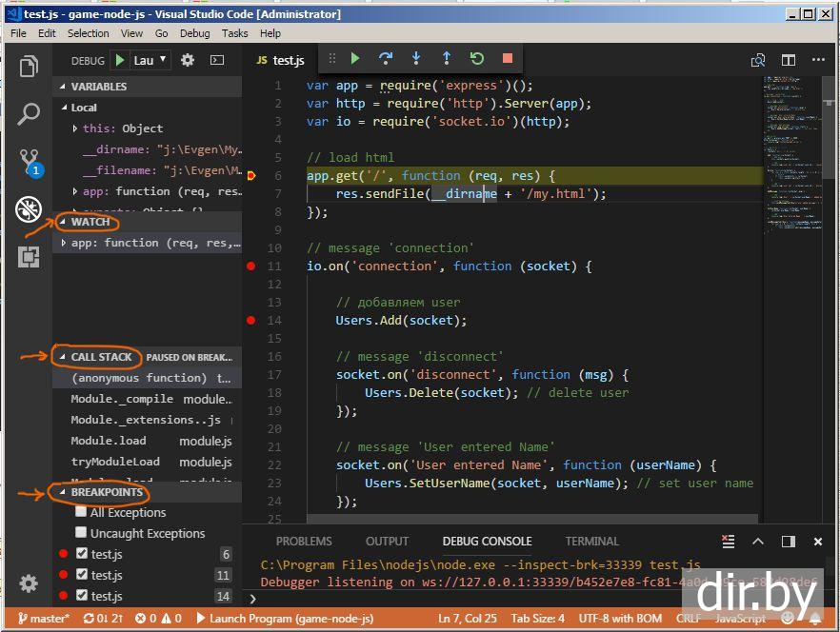Screen dimensions: 840x632
Task: Collapse the WATCH section
Action: 90,222
